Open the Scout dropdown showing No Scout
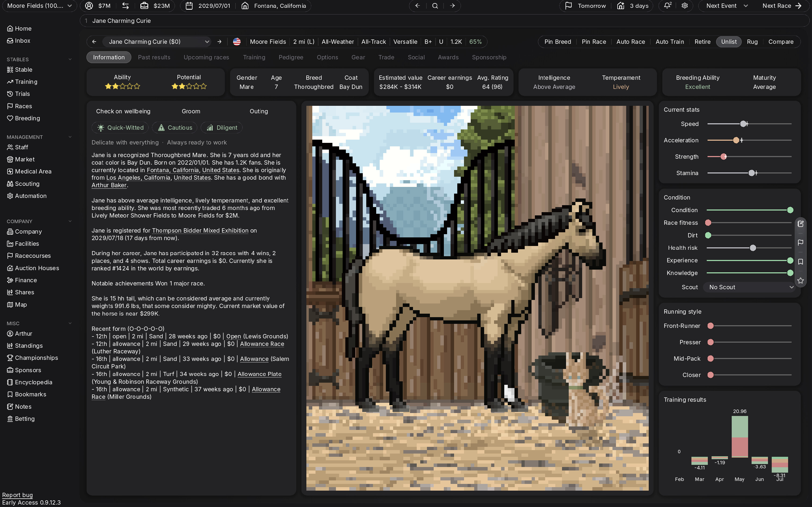Viewport: 812px width, 507px height. (x=750, y=287)
